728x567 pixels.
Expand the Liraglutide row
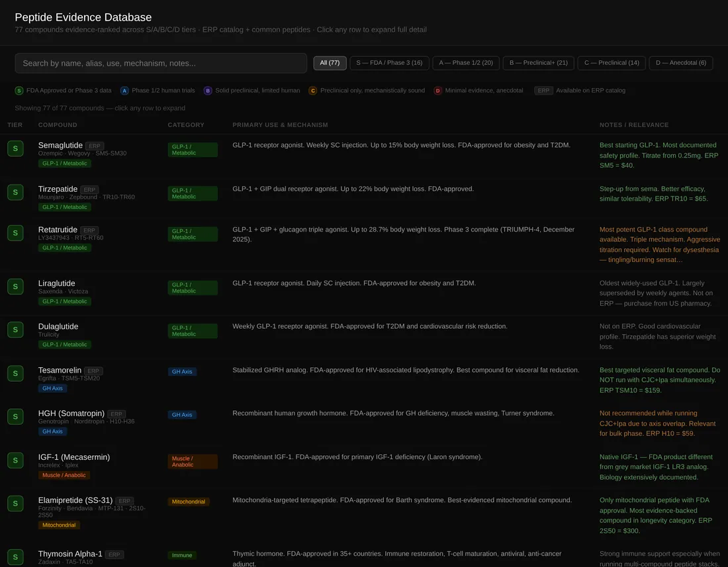[364, 294]
